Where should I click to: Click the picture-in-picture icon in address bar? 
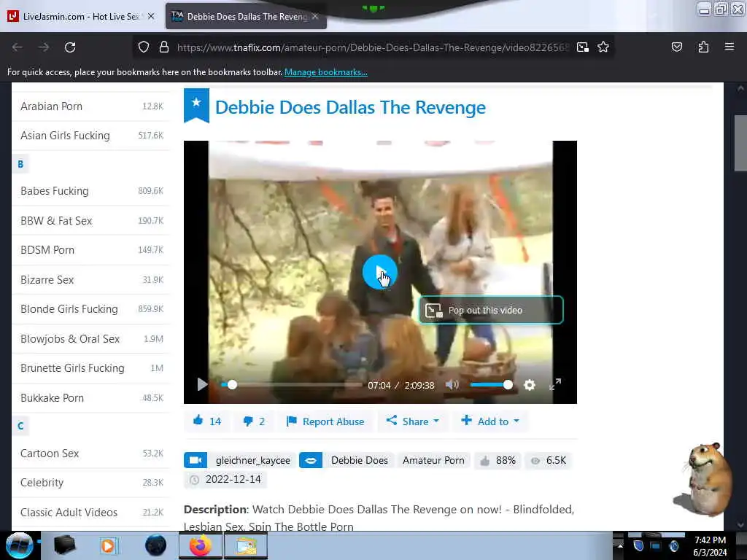583,47
